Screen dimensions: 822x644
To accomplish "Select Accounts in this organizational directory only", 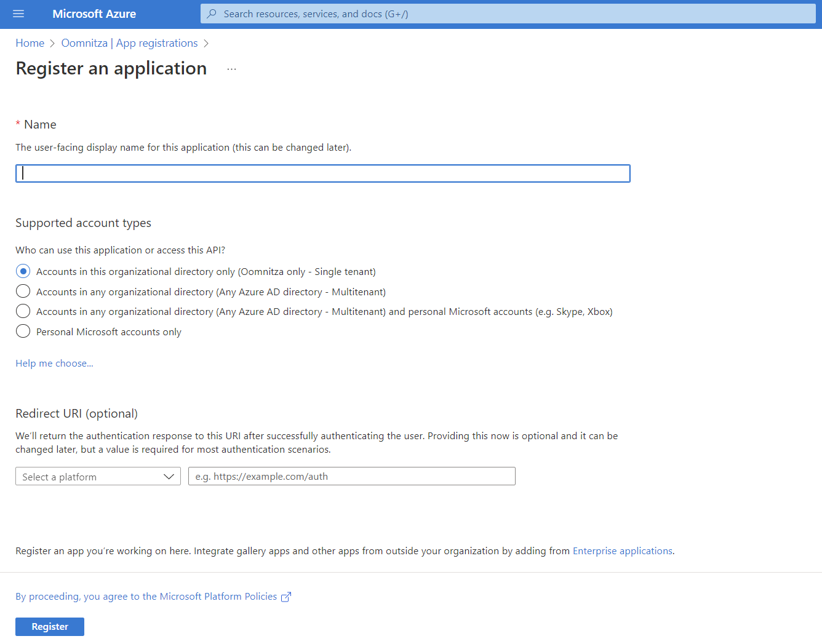I will [23, 271].
